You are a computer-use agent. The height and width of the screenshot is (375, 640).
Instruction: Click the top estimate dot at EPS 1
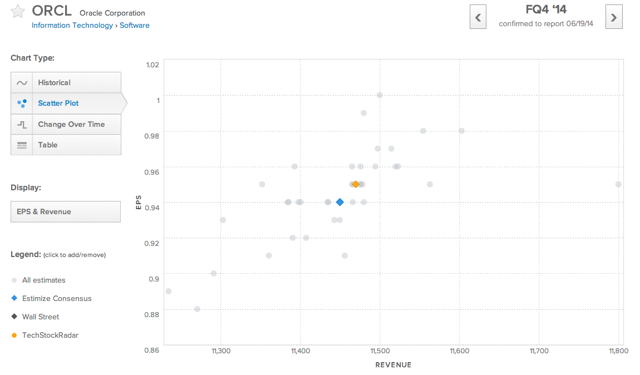[380, 95]
